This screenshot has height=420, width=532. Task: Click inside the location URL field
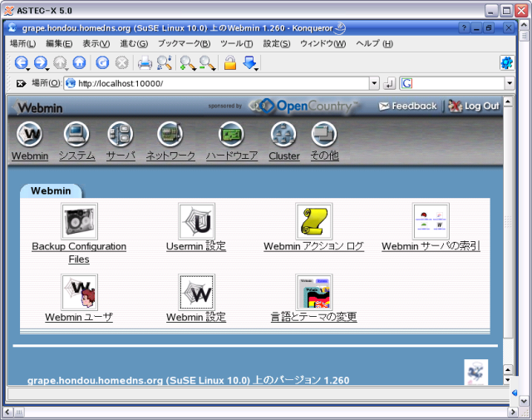point(216,83)
